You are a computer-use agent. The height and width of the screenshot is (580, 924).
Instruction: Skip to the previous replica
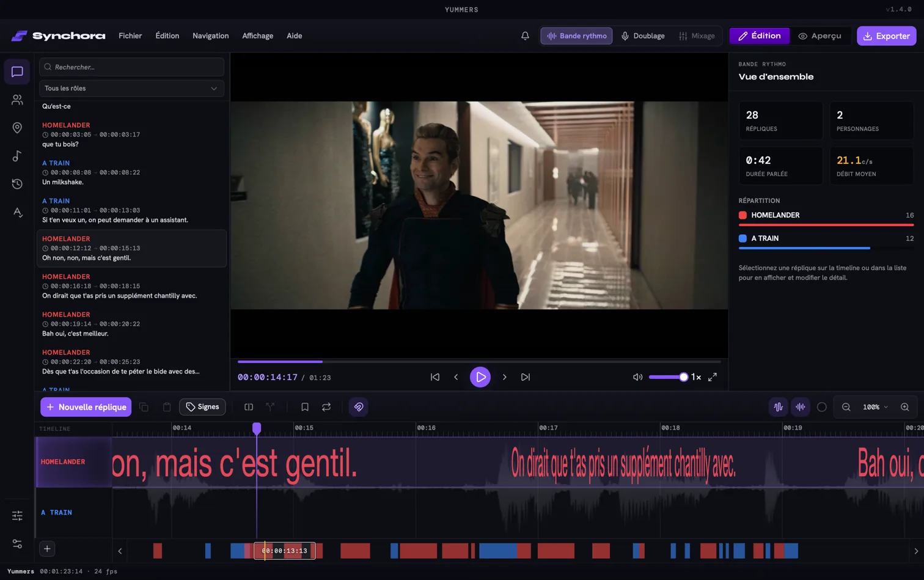point(435,377)
